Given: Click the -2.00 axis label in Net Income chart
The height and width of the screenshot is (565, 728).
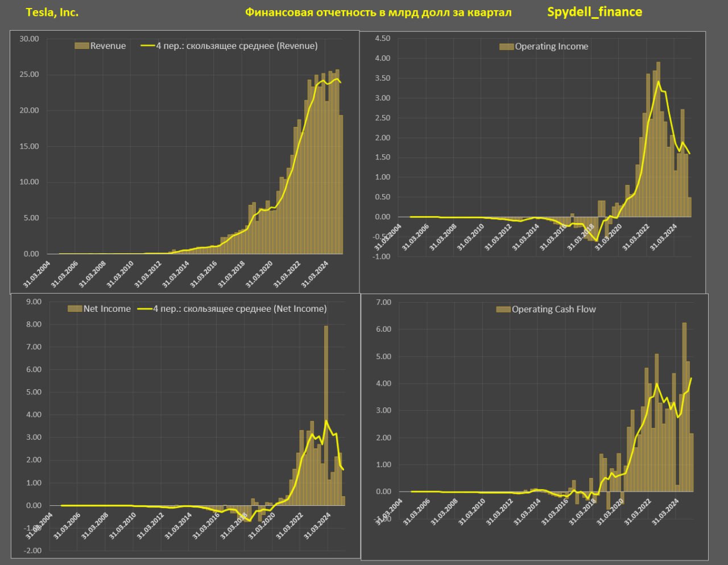Looking at the screenshot, I should (33, 550).
